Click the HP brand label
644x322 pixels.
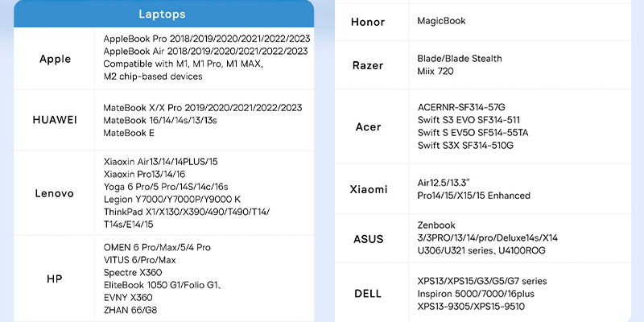[55, 279]
